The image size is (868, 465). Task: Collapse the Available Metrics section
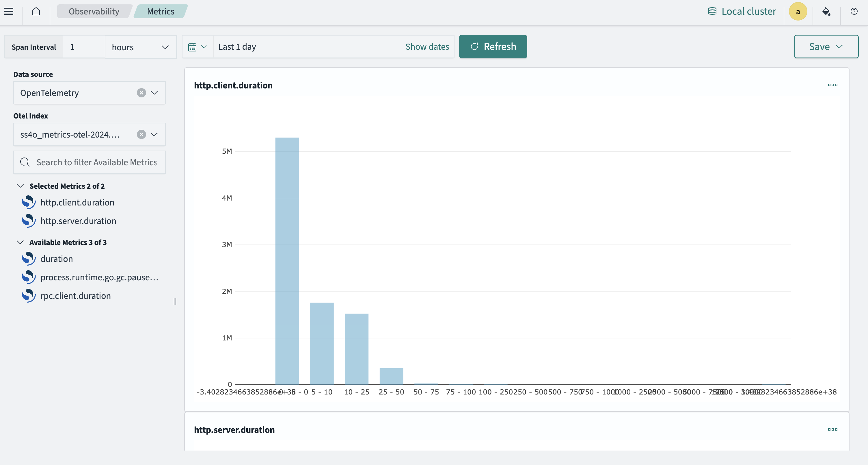[20, 242]
